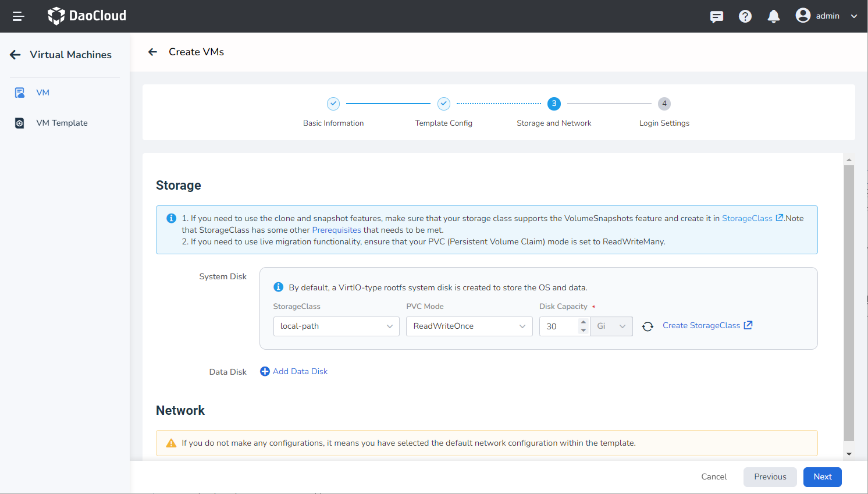Select VM in the sidebar
The image size is (868, 494).
(42, 93)
